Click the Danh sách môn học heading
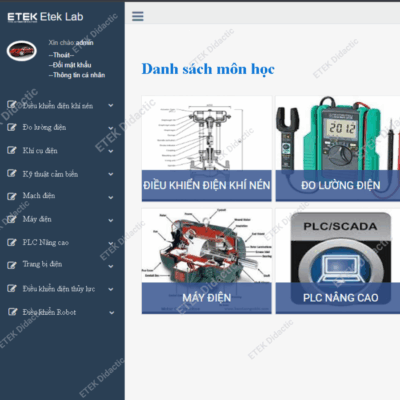Image resolution: width=400 pixels, height=400 pixels. (x=208, y=69)
